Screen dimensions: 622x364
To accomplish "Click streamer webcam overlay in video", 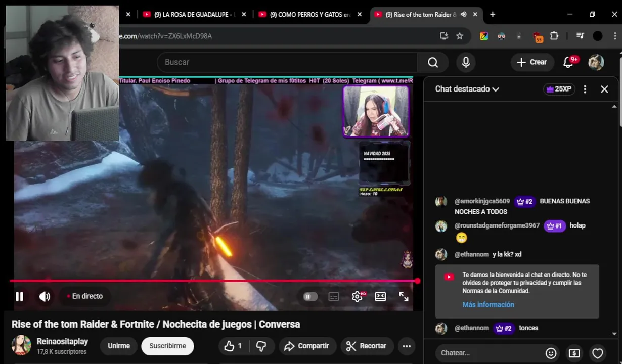I will point(376,111).
